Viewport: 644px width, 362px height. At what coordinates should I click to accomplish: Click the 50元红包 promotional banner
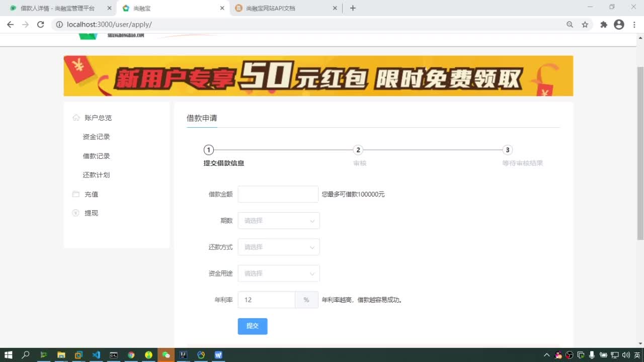click(318, 76)
